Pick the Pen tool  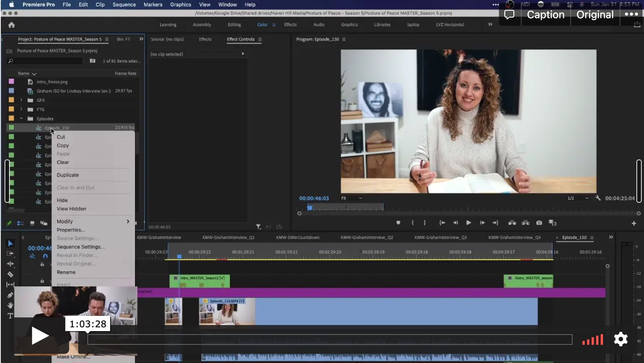click(10, 295)
